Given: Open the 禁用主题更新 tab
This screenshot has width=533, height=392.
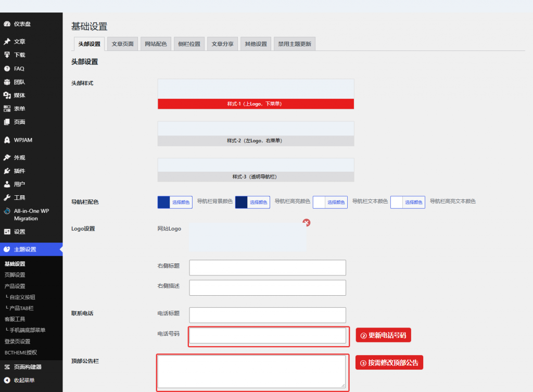Looking at the screenshot, I should click(295, 44).
